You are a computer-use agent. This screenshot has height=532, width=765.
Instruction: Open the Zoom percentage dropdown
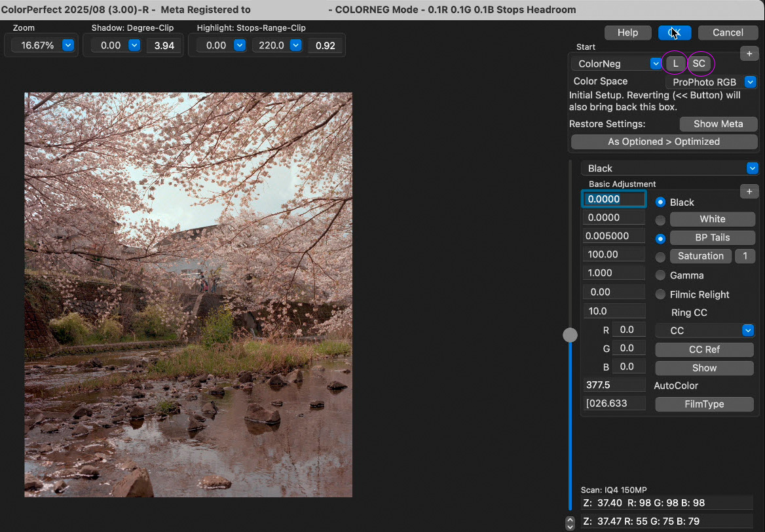click(x=68, y=45)
